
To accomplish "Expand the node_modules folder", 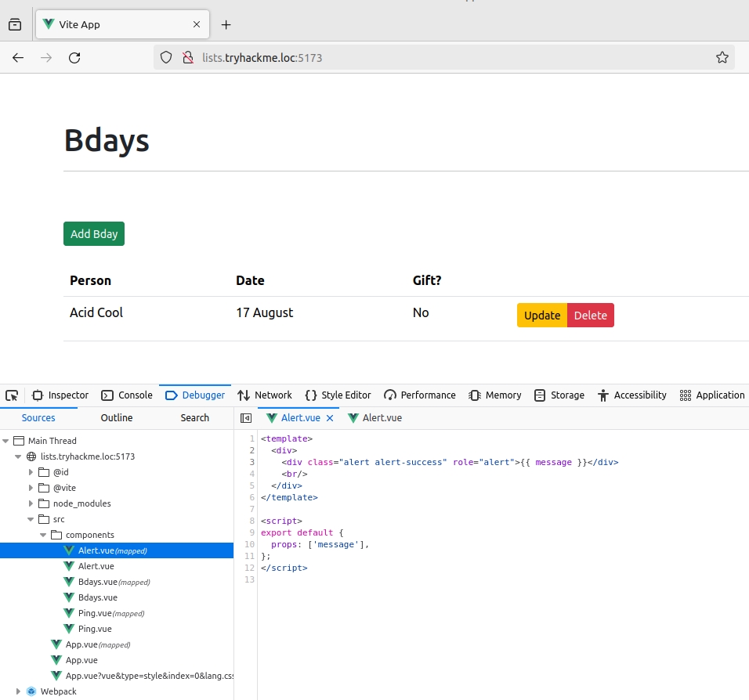I will (x=31, y=503).
